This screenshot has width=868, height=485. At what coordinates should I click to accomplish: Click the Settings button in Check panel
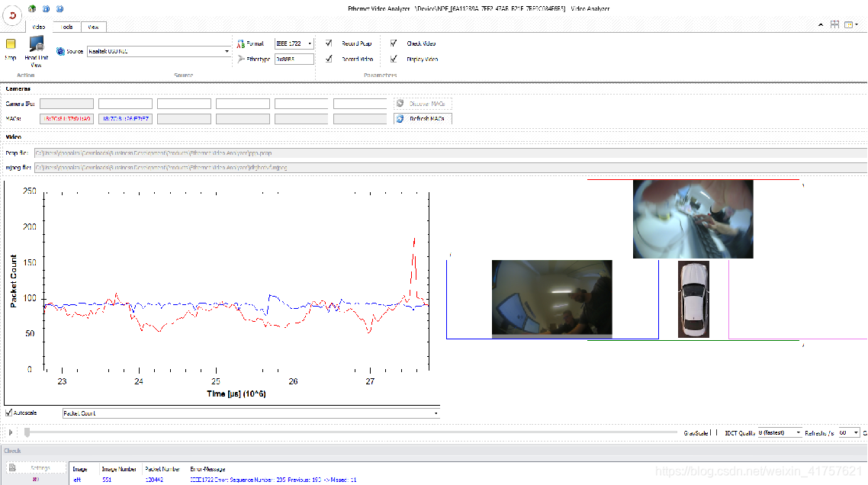coord(35,467)
